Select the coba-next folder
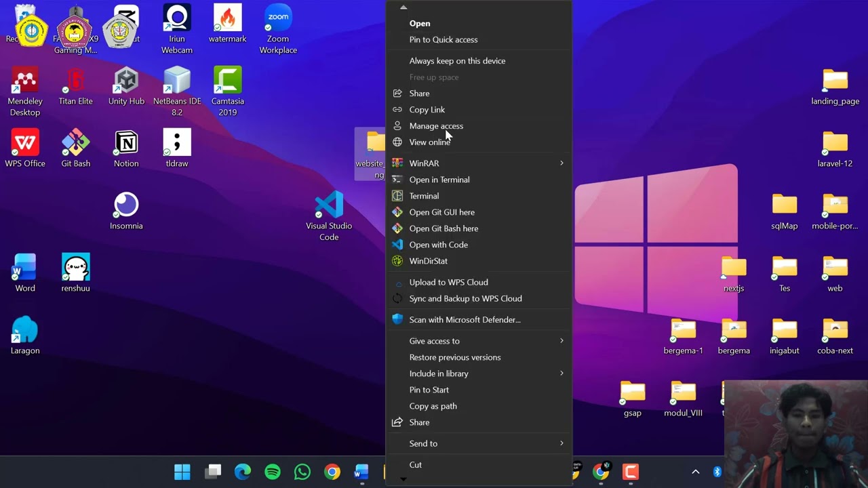Viewport: 868px width, 488px height. click(835, 335)
